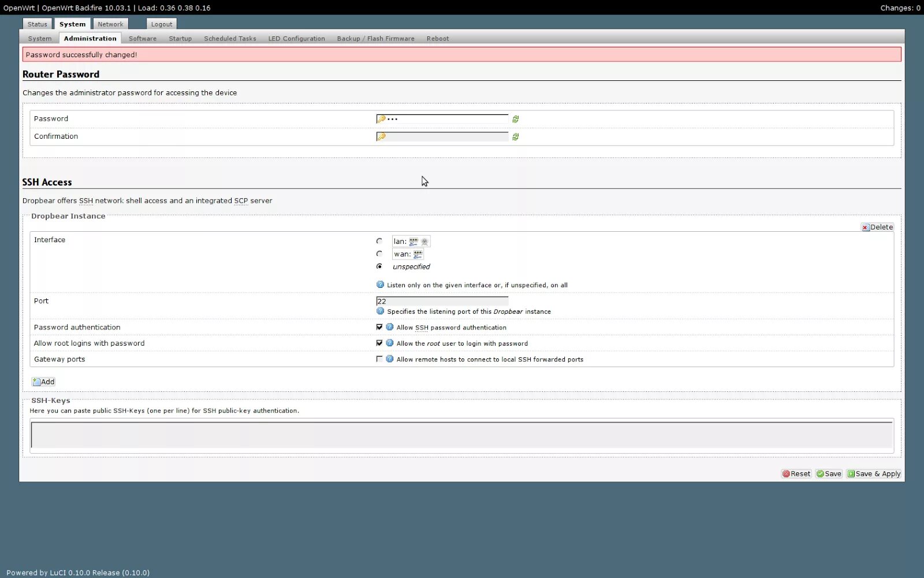Select the lan interface radio button
The image size is (924, 578).
click(379, 241)
